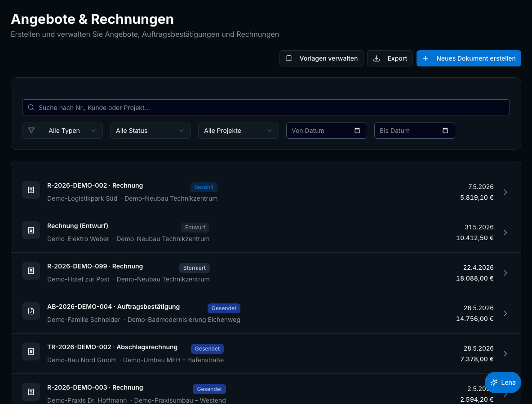Open R-2026-DEMO-099 via its chevron arrow
This screenshot has width=532, height=404.
pyautogui.click(x=505, y=273)
